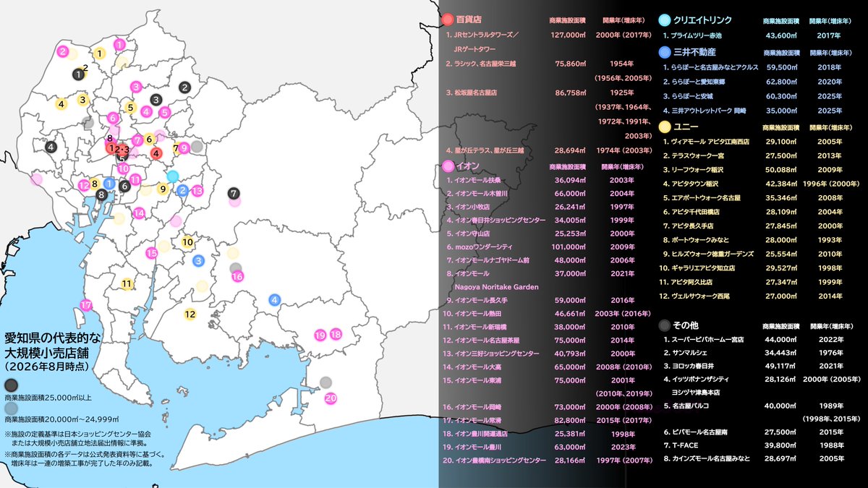868x488 pixels.
Task: Select the イオンモール扶桑 entry
Action: coord(475,180)
